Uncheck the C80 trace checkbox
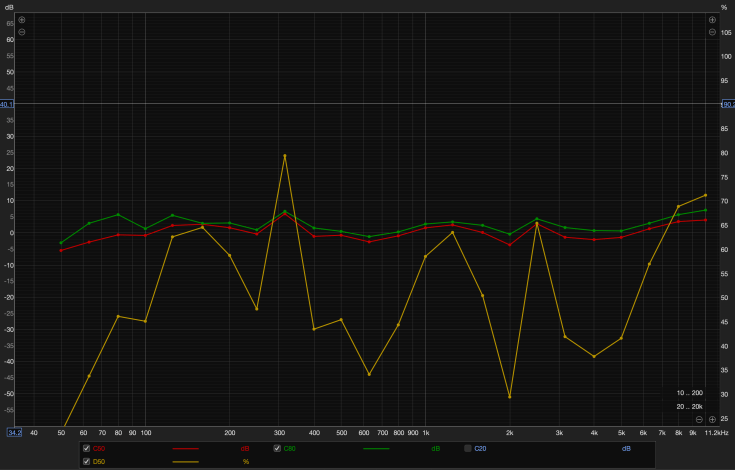Viewport: 735px width, 470px height. click(x=277, y=448)
